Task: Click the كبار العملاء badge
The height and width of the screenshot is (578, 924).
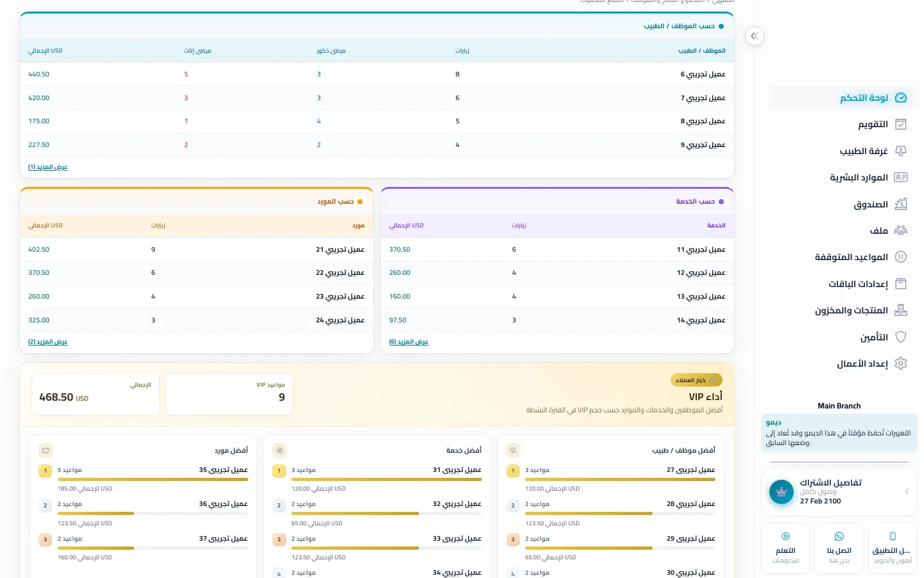Action: click(x=696, y=380)
